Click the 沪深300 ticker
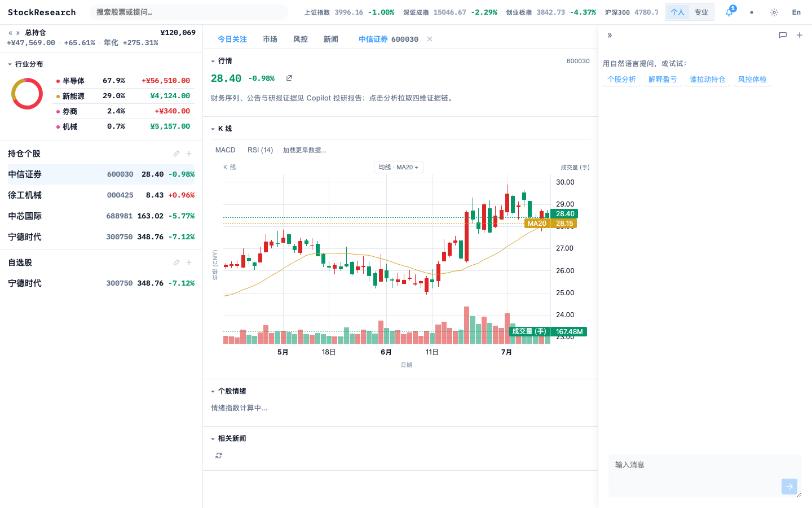 [x=632, y=12]
